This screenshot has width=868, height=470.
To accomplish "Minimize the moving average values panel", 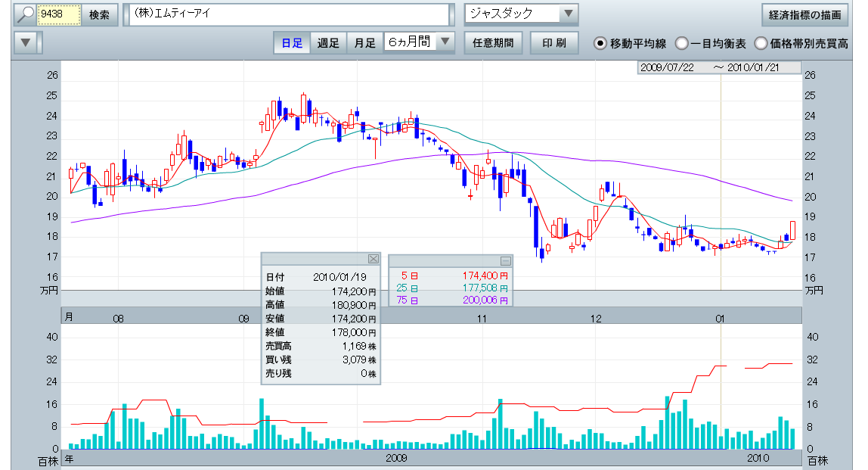I will click(x=506, y=260).
